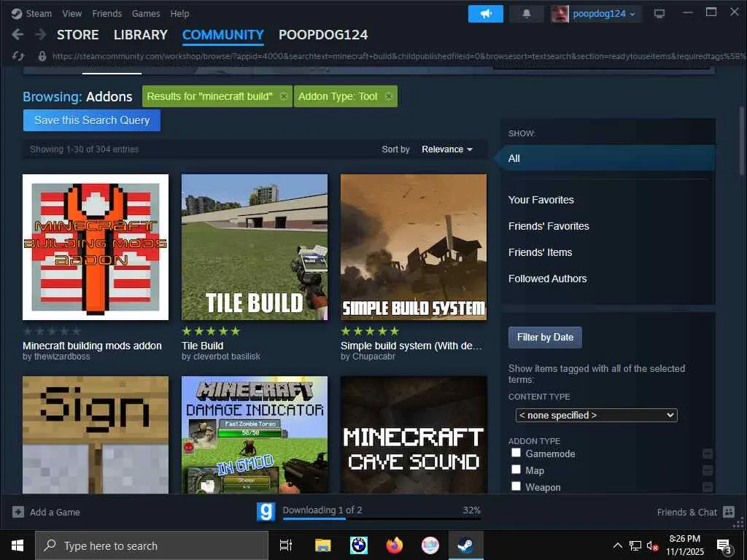
Task: Open the BMW app on taskbar
Action: (359, 545)
